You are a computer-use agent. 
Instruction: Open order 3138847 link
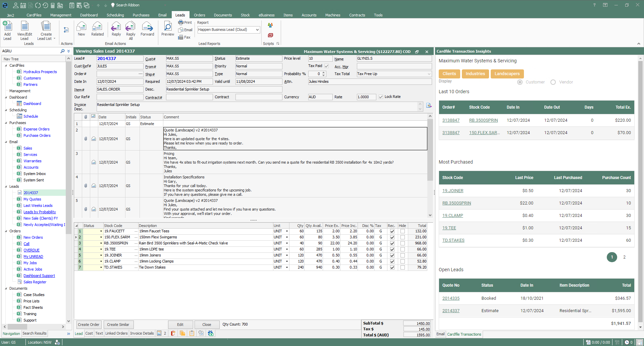click(x=450, y=120)
